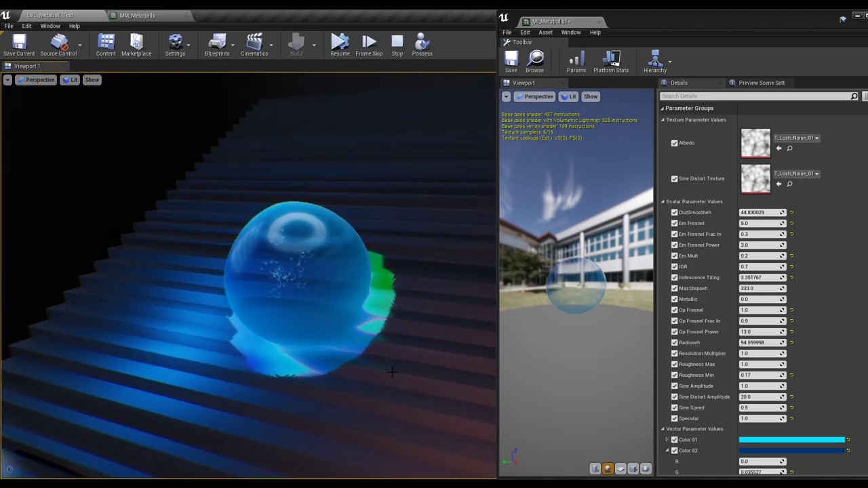
Task: Toggle the IOR parameter checkbox
Action: coord(674,267)
